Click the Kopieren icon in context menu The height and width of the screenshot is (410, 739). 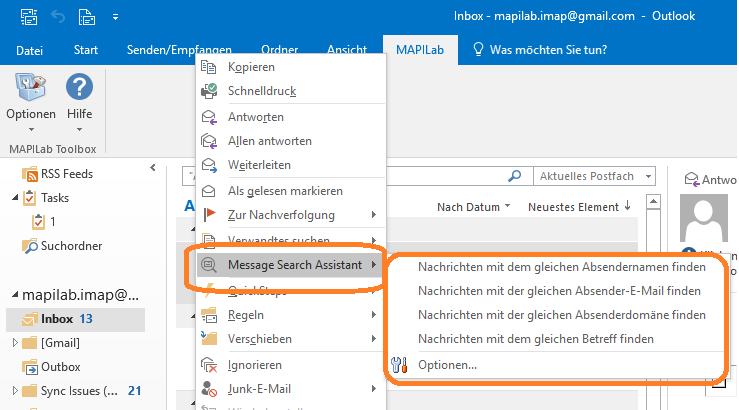click(208, 67)
